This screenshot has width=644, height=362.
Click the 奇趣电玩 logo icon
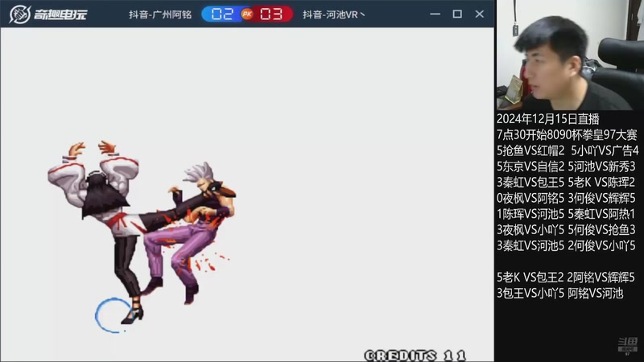[x=19, y=14]
